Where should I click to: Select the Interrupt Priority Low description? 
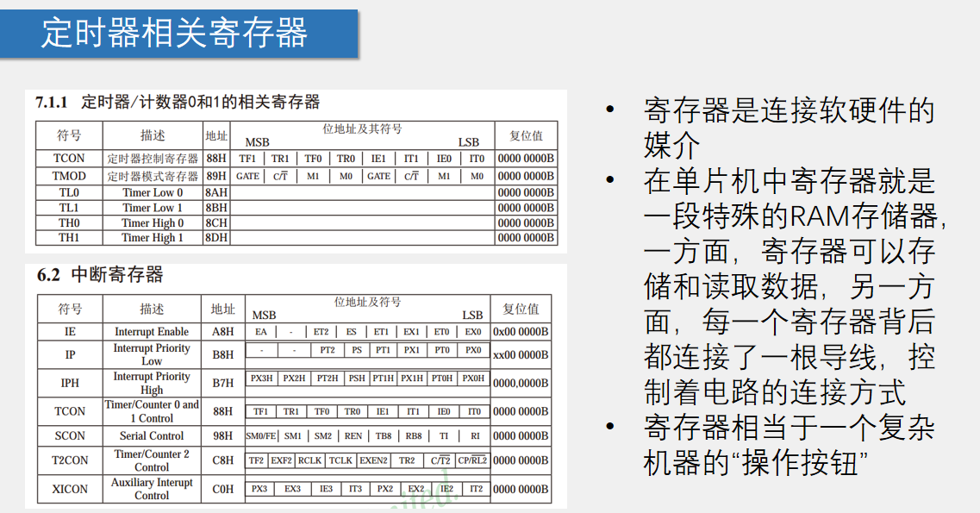point(152,354)
